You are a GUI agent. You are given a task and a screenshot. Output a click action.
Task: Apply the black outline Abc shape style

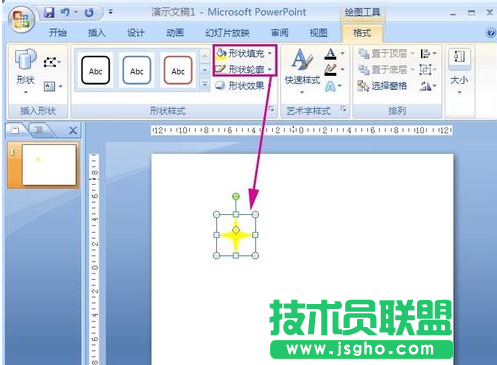coord(95,70)
